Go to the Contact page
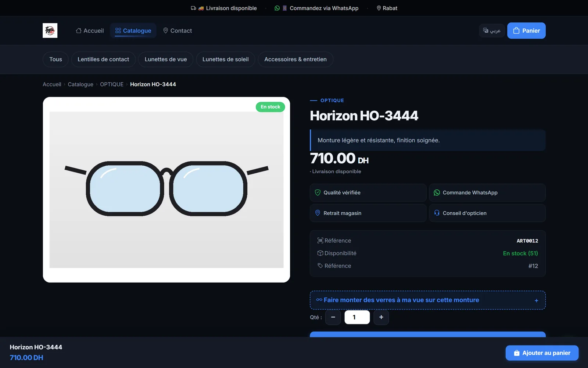The height and width of the screenshot is (368, 588). 178,31
